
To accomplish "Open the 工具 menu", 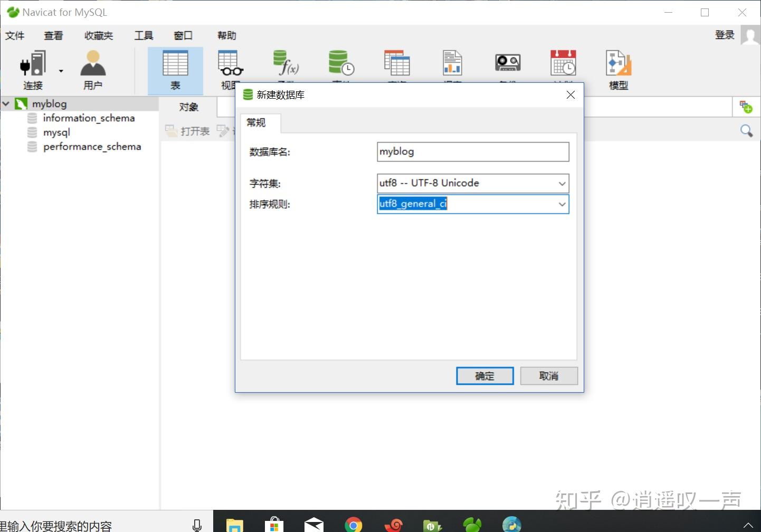I will (x=143, y=35).
